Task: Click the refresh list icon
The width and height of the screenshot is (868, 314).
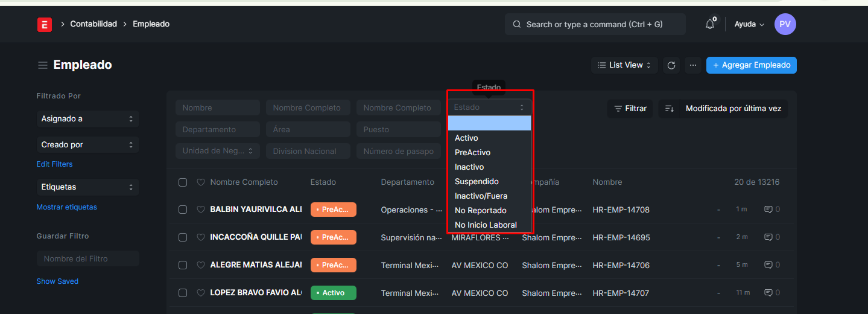Action: click(x=671, y=65)
